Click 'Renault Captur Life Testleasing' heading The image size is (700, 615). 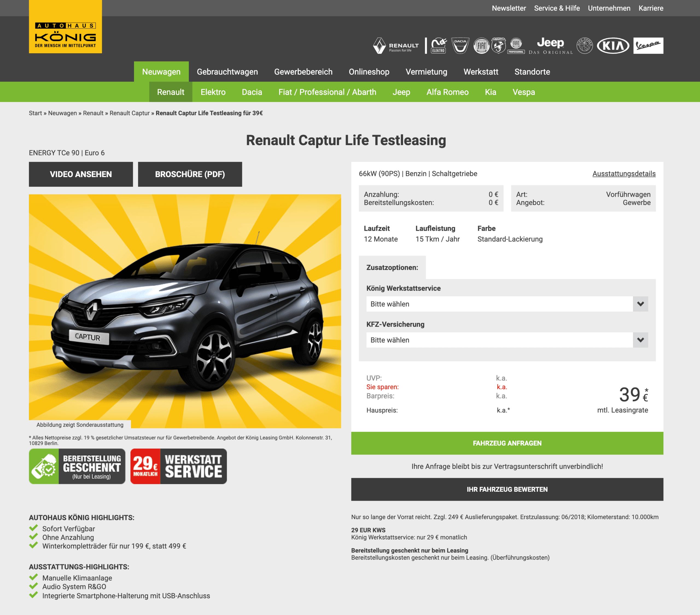[346, 140]
